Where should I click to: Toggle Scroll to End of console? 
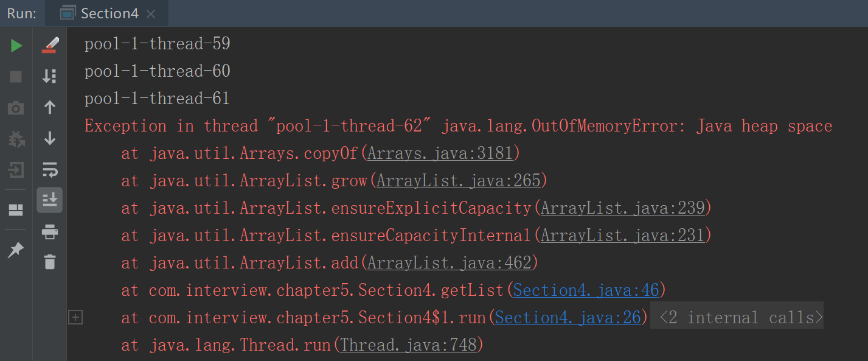pos(50,200)
